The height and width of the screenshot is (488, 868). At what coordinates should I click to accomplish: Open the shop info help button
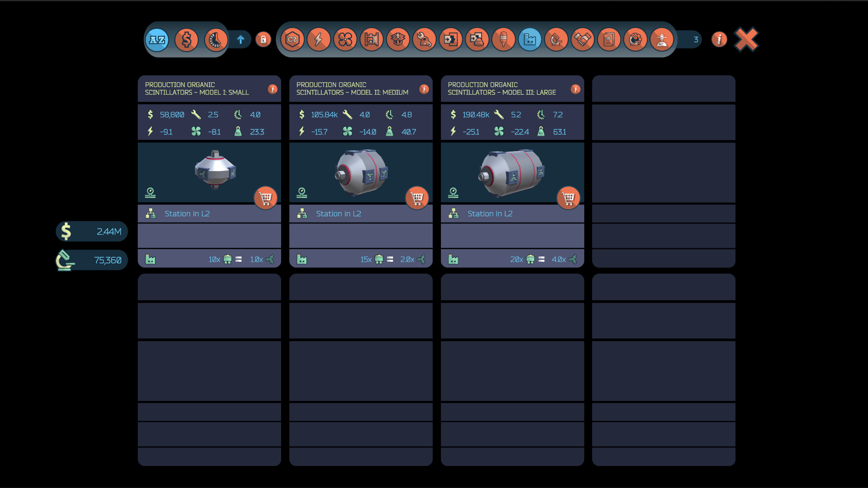pyautogui.click(x=719, y=39)
